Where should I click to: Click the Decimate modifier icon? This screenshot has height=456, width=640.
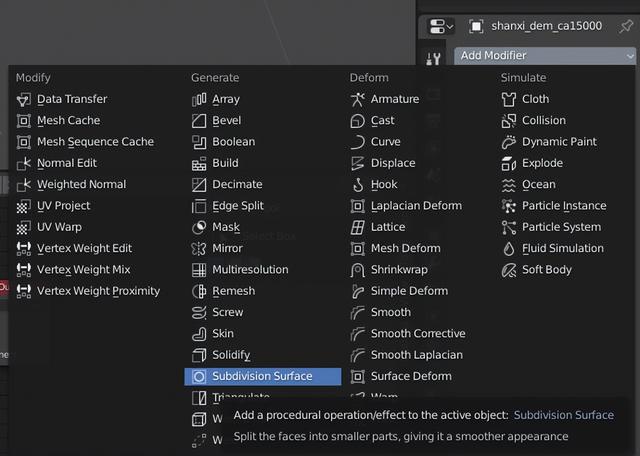click(x=199, y=184)
